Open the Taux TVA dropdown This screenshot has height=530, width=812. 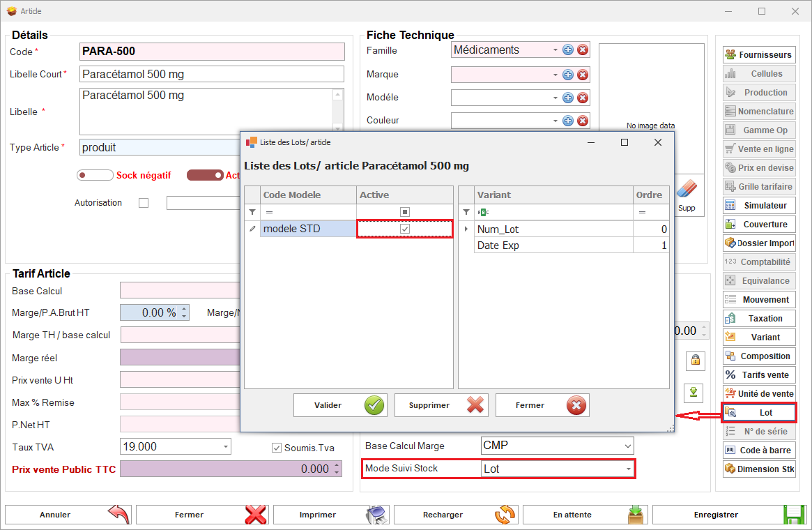coord(226,446)
